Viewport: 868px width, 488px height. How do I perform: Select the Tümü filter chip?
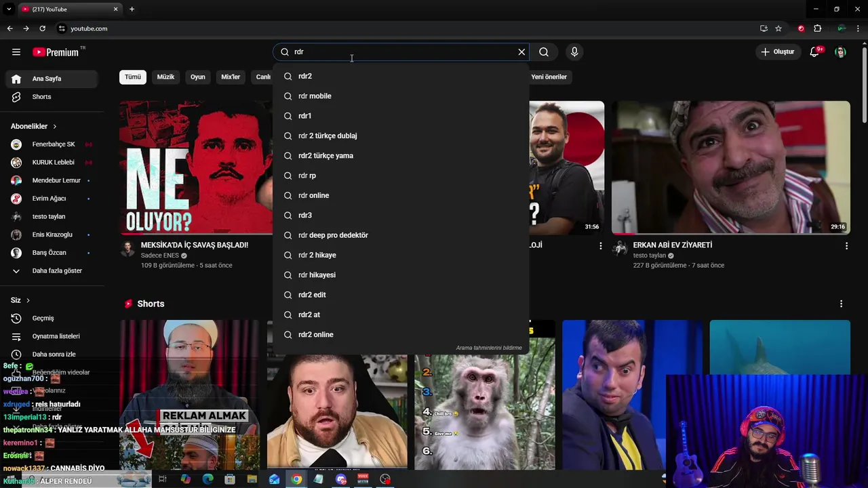(133, 77)
